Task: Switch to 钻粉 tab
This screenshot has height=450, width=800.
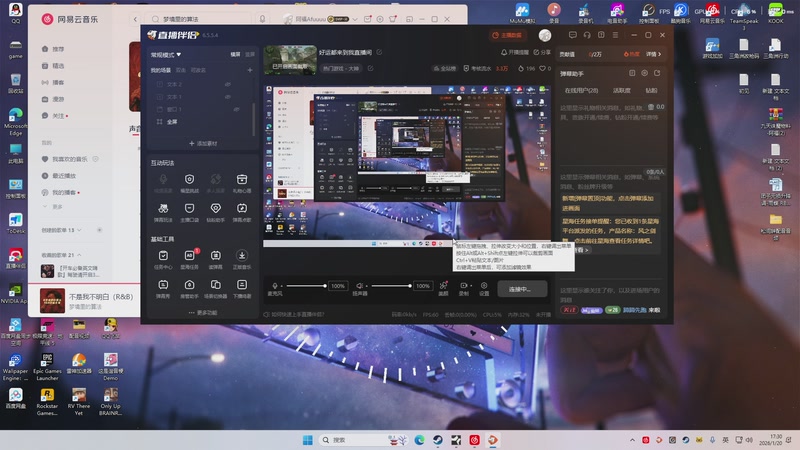Action: (x=652, y=90)
